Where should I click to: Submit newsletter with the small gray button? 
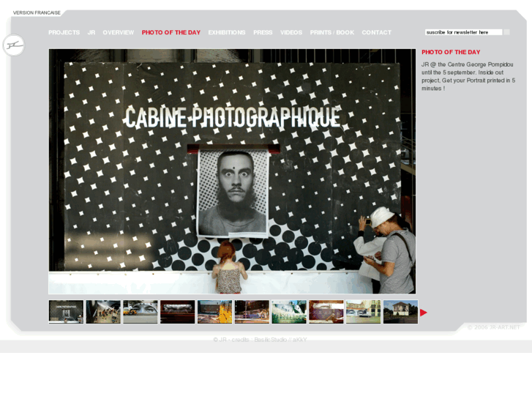tap(506, 32)
